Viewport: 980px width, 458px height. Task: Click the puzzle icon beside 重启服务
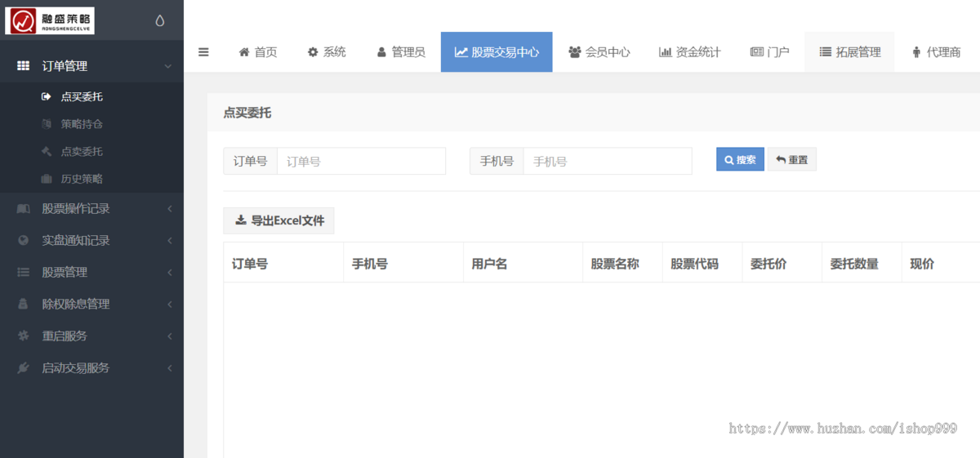(24, 336)
